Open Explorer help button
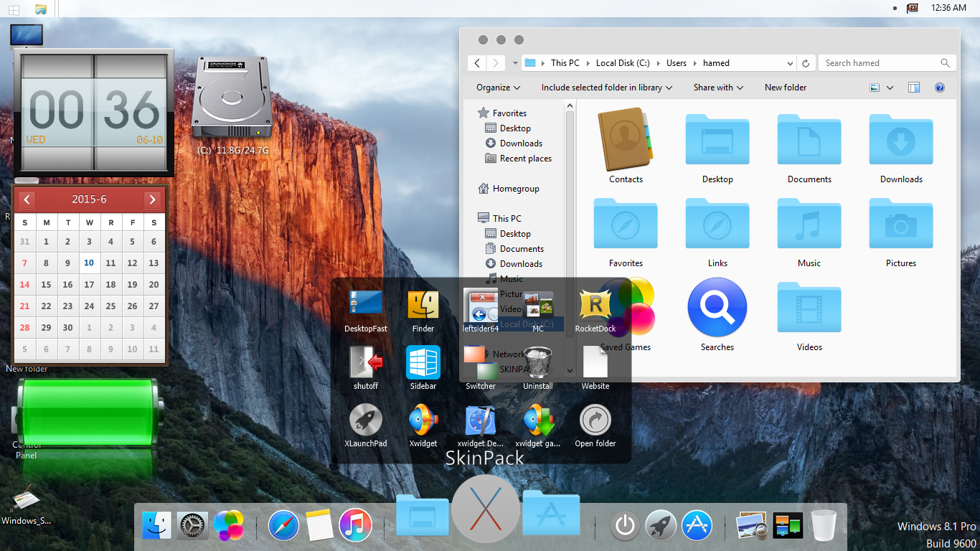Screen dimensions: 980x551 939,88
